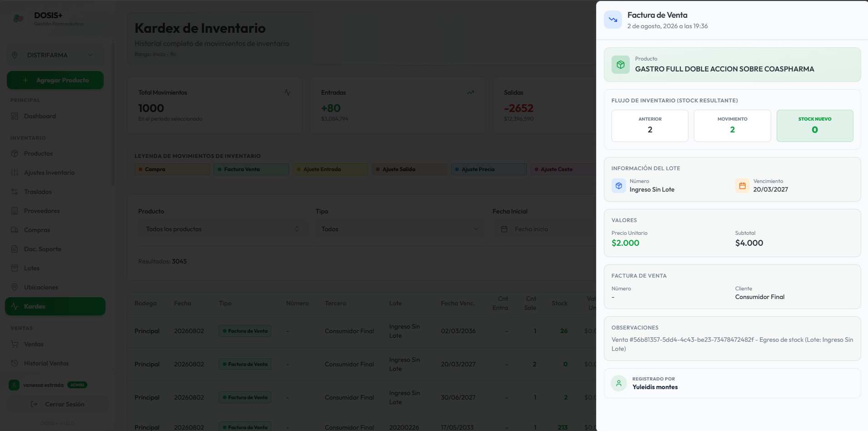Viewport: 868px width, 431px height.
Task: Open Doc. Soporte in sidebar
Action: [x=55, y=249]
